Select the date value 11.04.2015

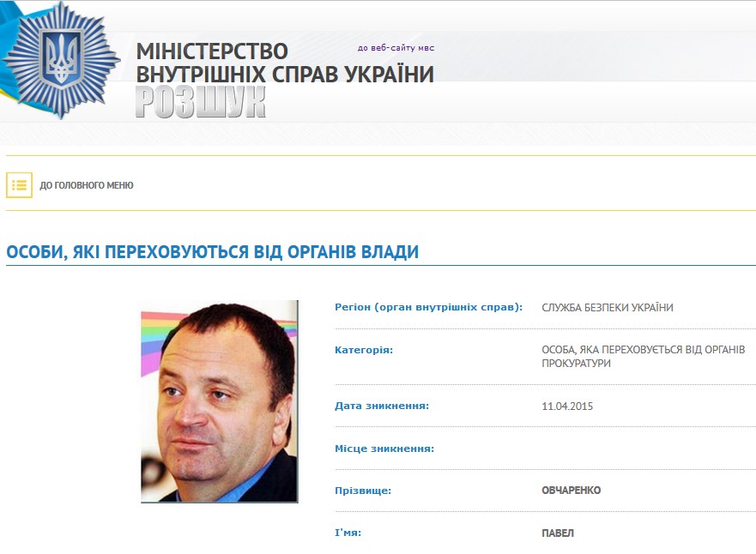click(x=567, y=406)
